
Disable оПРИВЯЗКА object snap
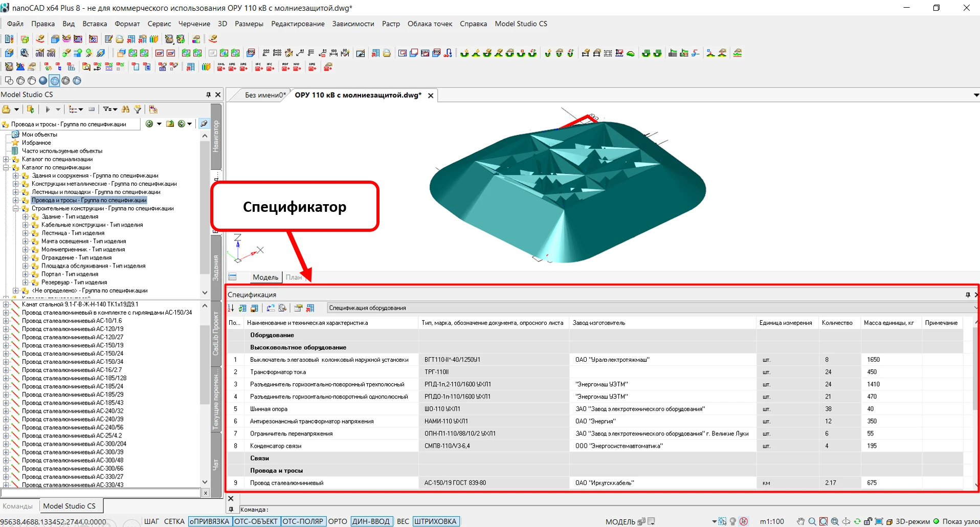click(x=210, y=521)
